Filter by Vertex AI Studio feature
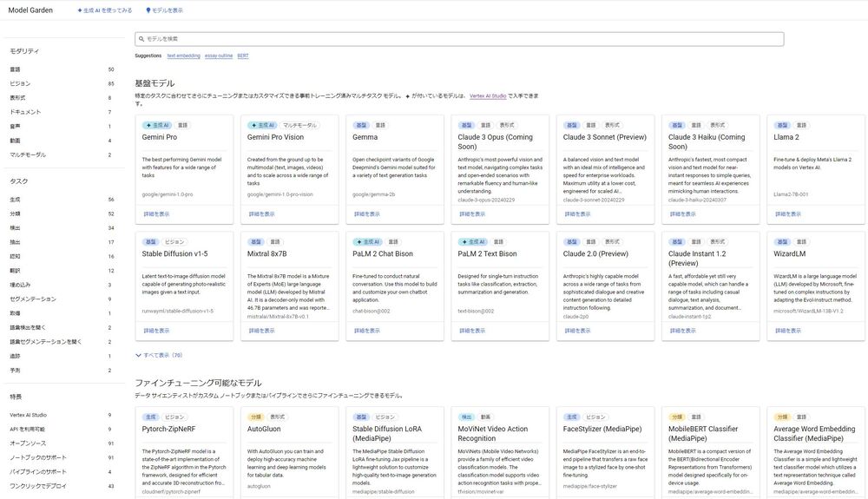868x499 pixels. coord(62,415)
